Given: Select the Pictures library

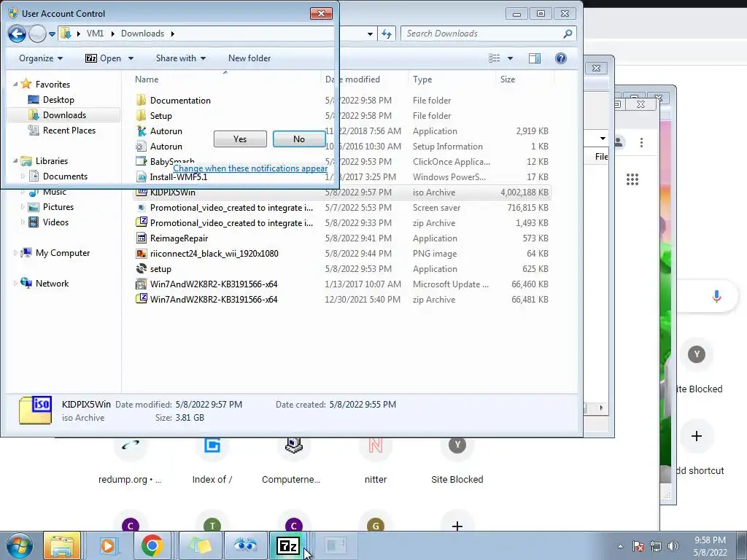Looking at the screenshot, I should click(x=58, y=206).
